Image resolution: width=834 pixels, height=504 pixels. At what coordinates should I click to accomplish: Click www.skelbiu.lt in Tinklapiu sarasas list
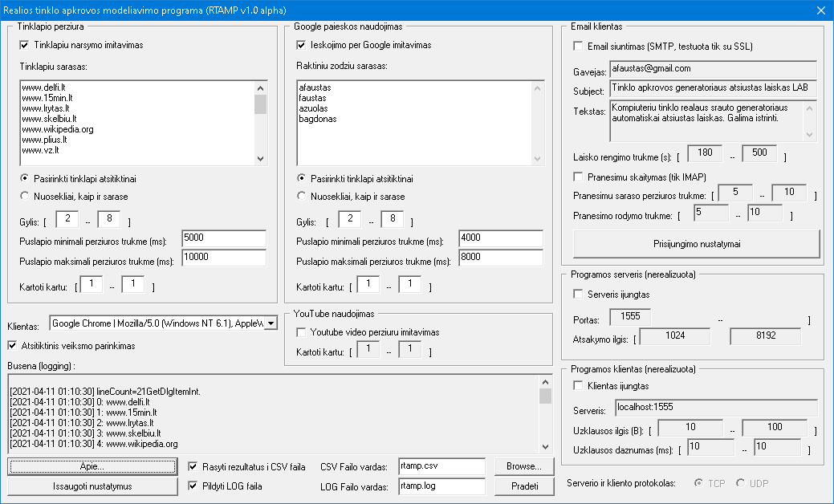pos(50,119)
